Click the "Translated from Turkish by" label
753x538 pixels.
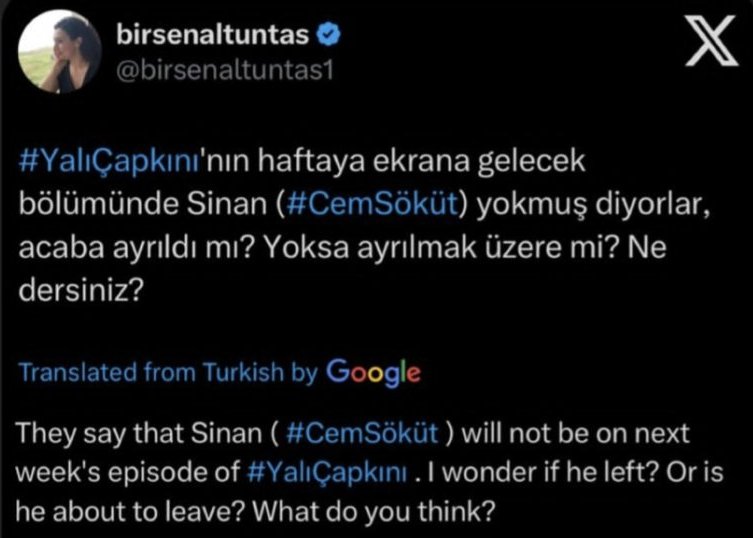tap(168, 372)
